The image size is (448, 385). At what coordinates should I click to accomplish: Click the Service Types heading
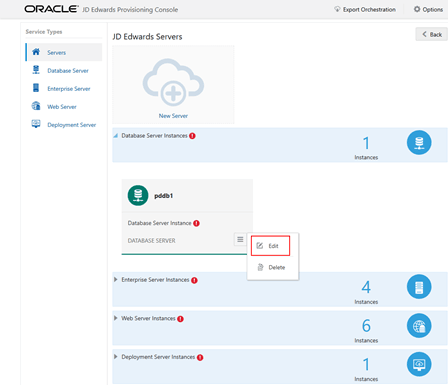point(44,32)
